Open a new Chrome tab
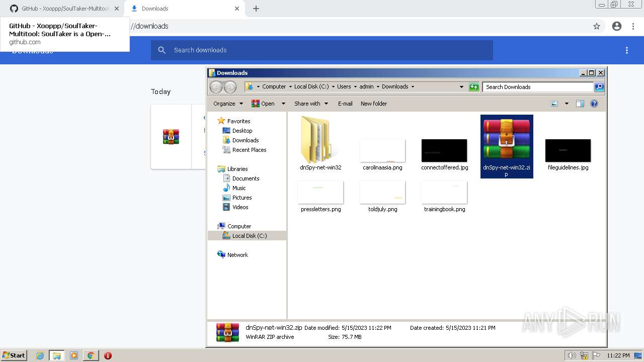 256,9
